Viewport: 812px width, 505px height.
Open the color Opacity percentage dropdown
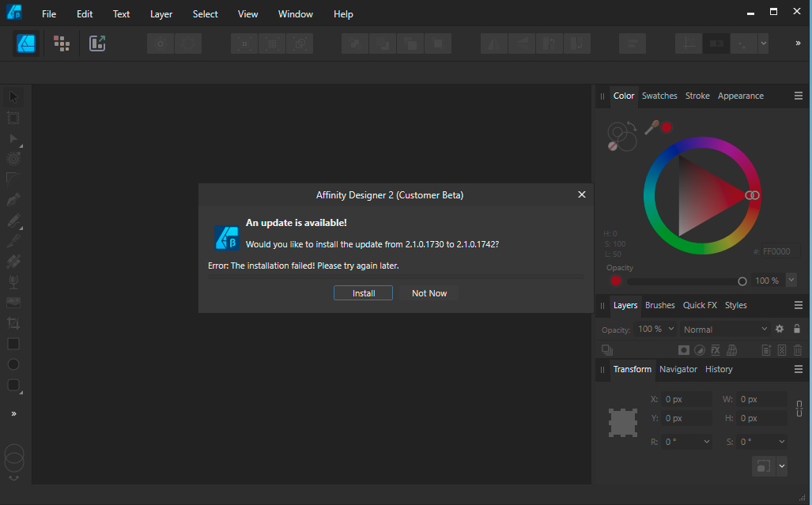[791, 280]
